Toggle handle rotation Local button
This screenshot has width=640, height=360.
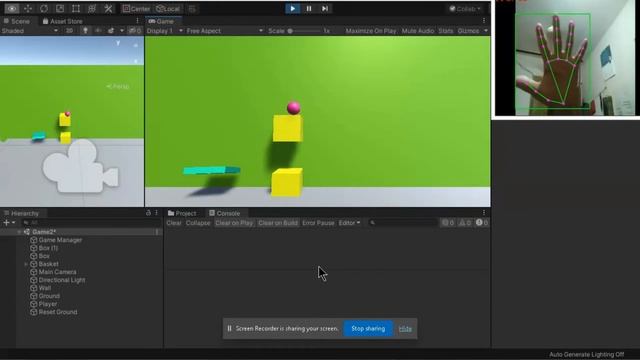[x=168, y=9]
